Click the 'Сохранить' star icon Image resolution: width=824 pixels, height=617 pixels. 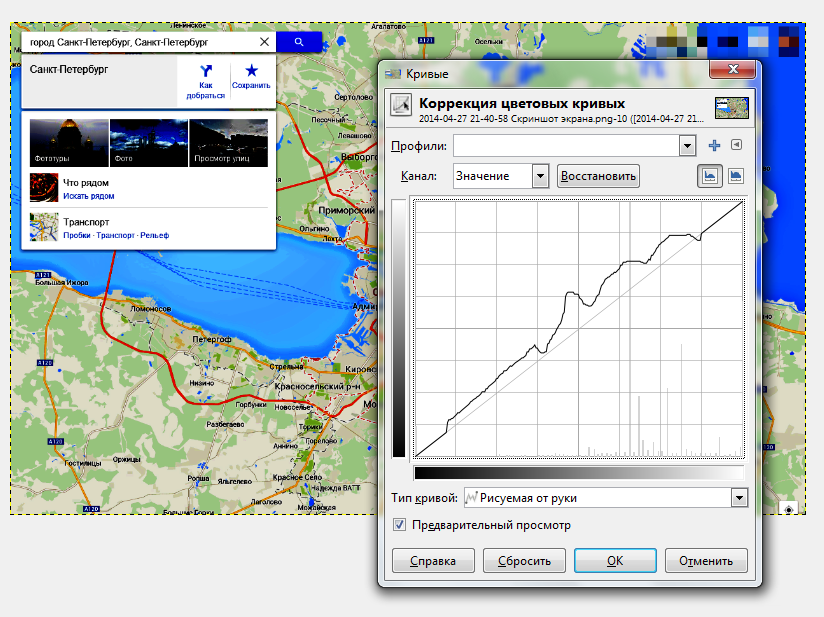point(251,70)
